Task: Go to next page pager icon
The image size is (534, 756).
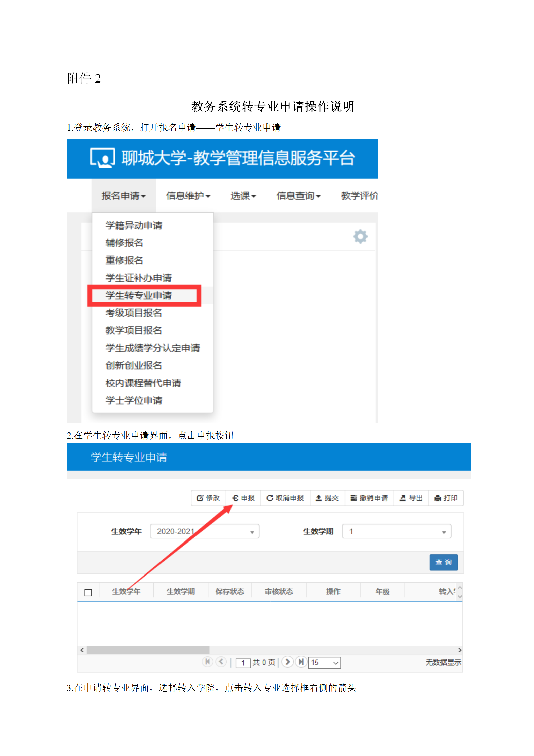Action: click(x=287, y=662)
